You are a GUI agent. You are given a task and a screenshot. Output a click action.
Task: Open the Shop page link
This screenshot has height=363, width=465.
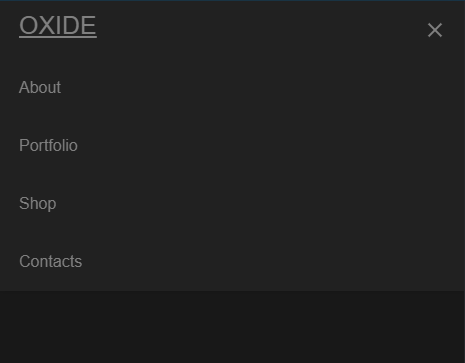point(37,203)
